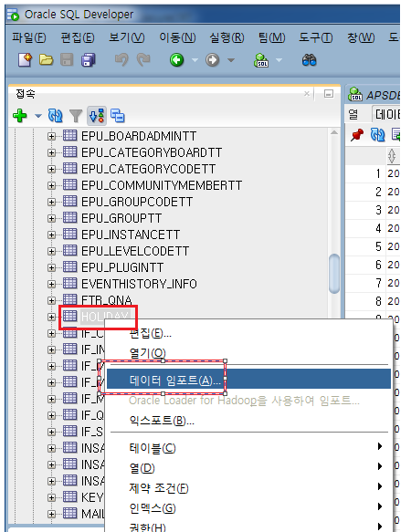Select the EPU_GROUPTT tree row
This screenshot has width=411, height=532.
coord(121,218)
